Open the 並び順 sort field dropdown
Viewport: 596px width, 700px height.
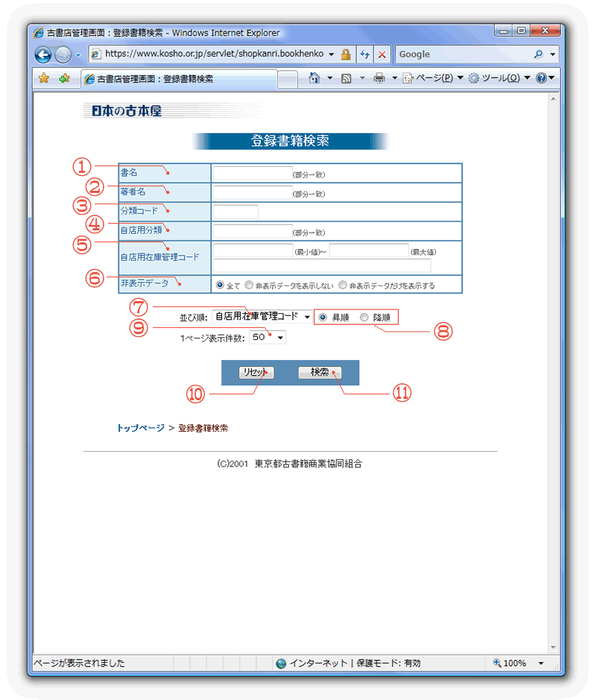click(261, 317)
